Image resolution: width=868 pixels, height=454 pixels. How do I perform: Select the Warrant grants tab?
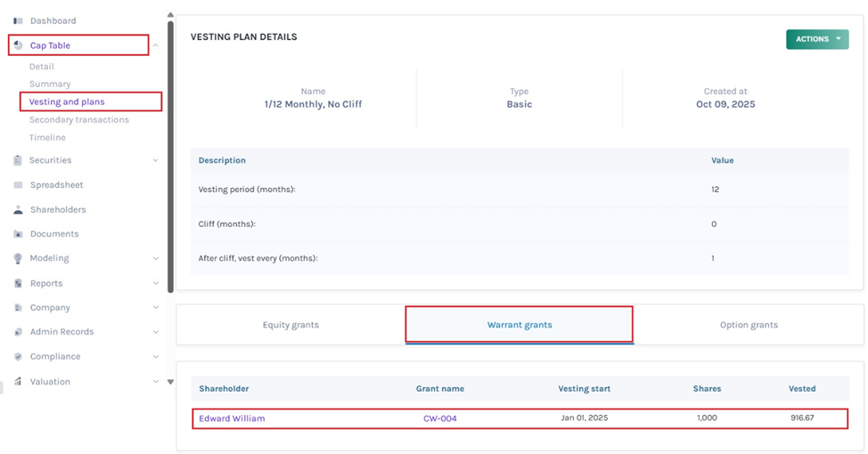click(520, 325)
